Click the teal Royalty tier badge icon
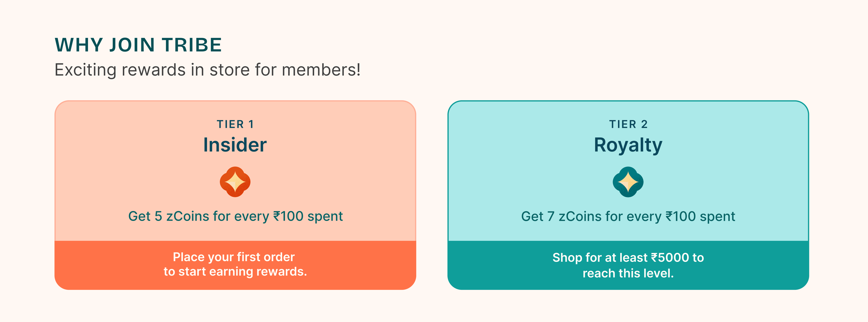This screenshot has height=322, width=868. point(628,182)
